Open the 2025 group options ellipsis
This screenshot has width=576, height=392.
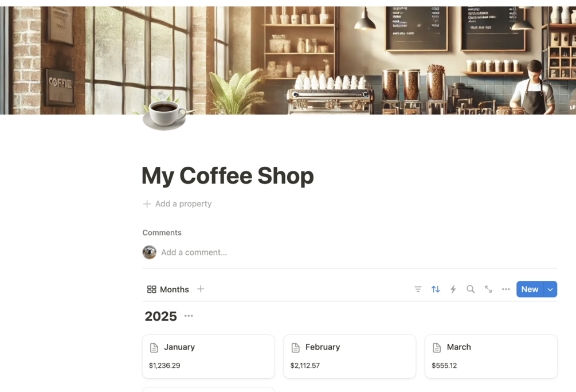pos(189,316)
